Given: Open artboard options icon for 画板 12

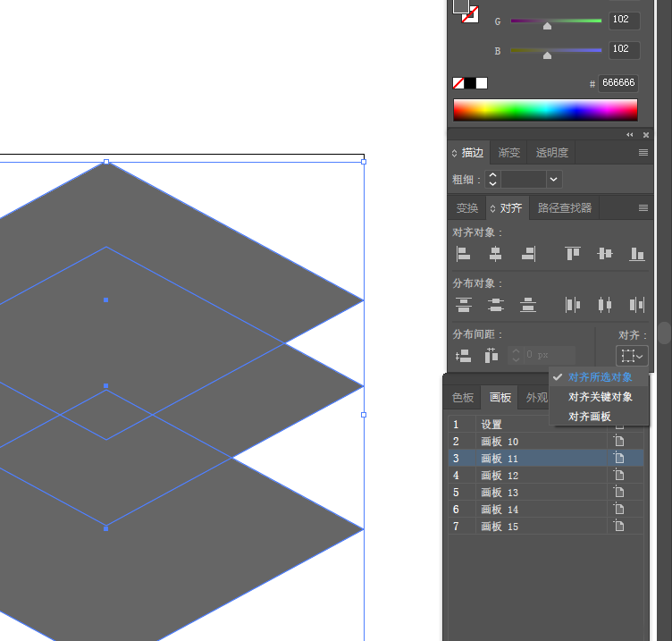Looking at the screenshot, I should 618,476.
